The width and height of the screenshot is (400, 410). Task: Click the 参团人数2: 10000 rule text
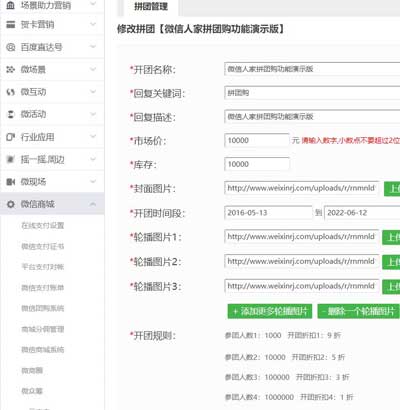click(255, 357)
